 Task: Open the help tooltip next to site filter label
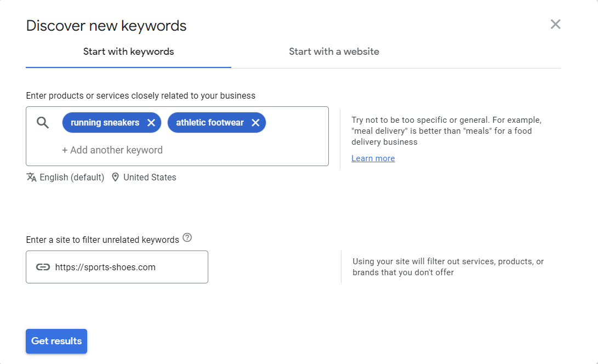187,238
